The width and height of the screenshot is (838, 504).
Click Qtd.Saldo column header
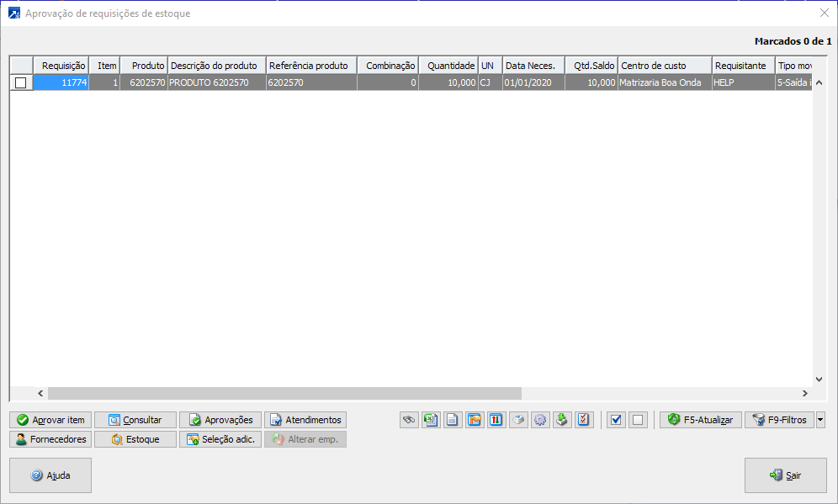pos(591,66)
